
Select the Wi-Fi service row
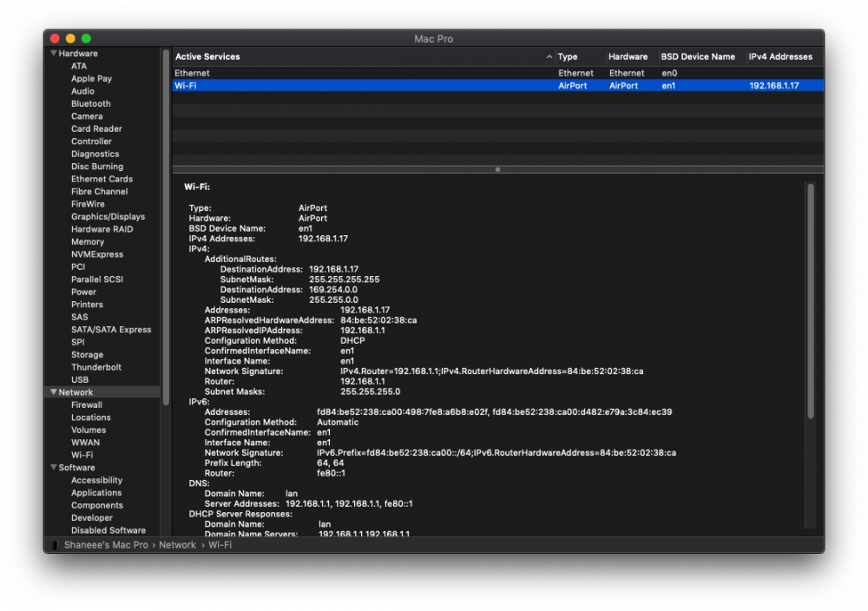pyautogui.click(x=497, y=85)
